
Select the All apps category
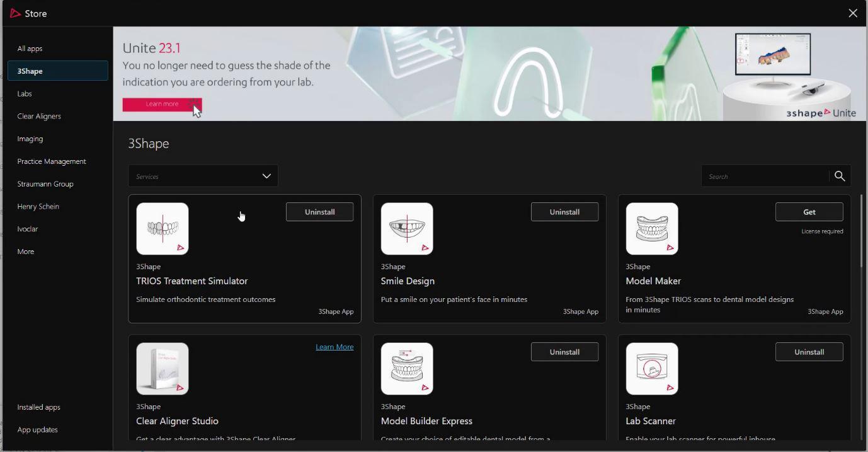click(x=30, y=49)
